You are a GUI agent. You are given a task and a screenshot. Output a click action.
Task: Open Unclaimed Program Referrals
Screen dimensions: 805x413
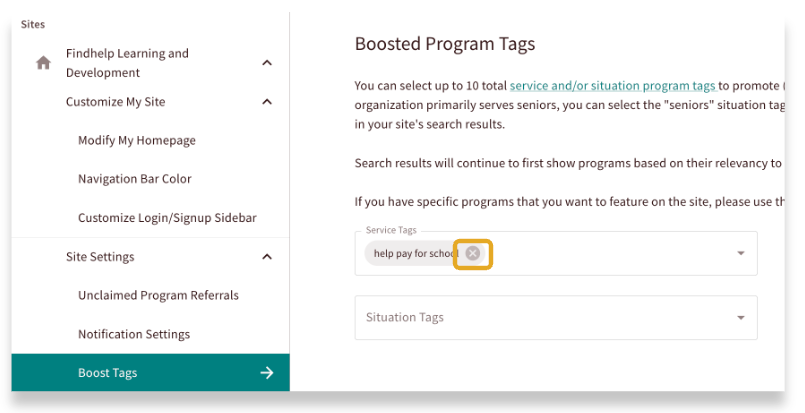coord(158,296)
